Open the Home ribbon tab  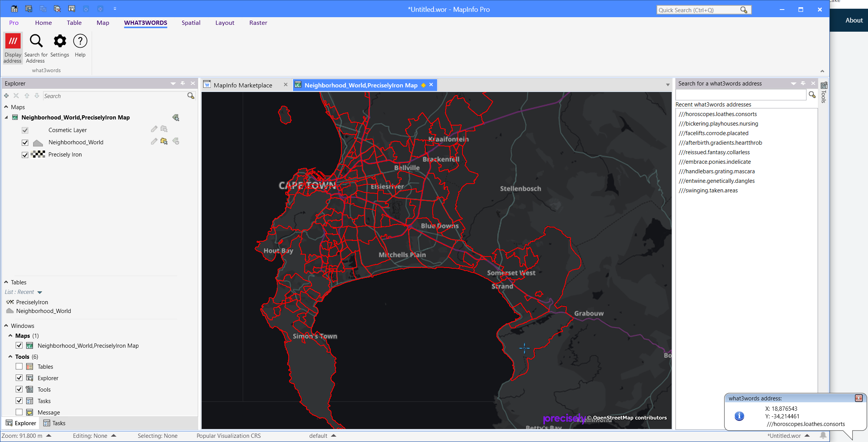pos(44,23)
